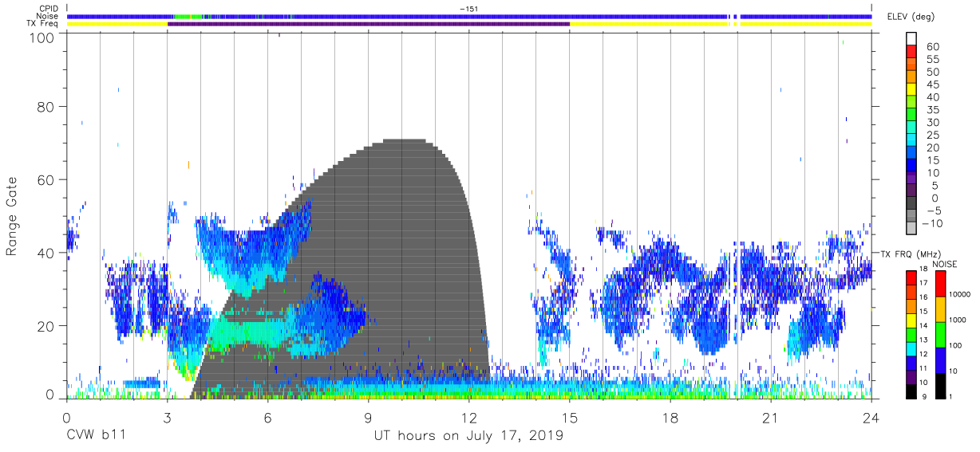Click the -151 CPID value
This screenshot has height=452, width=980.
(x=468, y=9)
